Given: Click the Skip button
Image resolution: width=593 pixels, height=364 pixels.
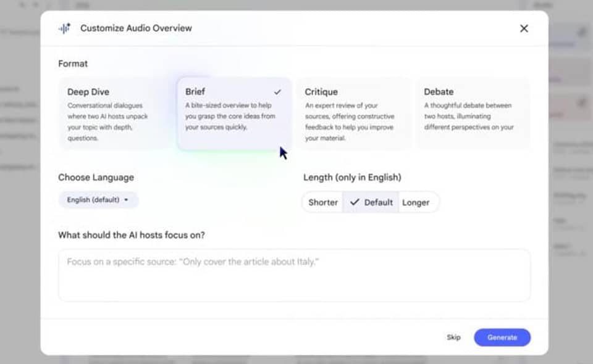Looking at the screenshot, I should point(453,337).
